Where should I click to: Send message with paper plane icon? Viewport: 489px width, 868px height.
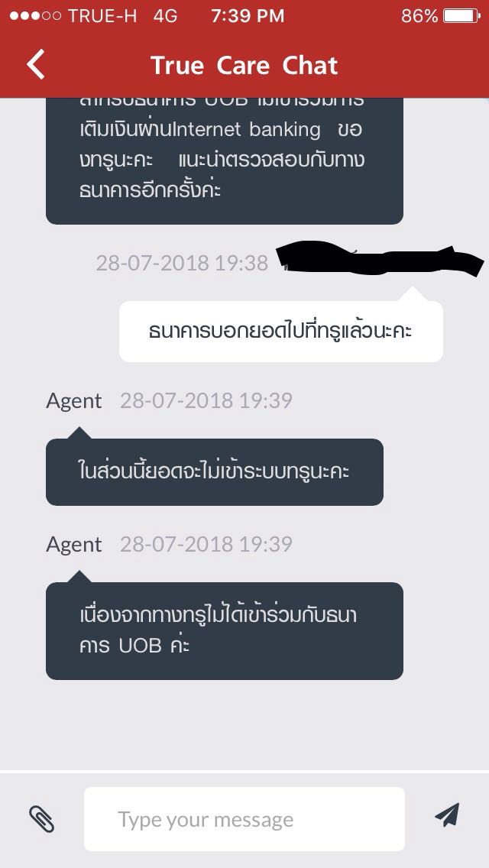click(447, 815)
